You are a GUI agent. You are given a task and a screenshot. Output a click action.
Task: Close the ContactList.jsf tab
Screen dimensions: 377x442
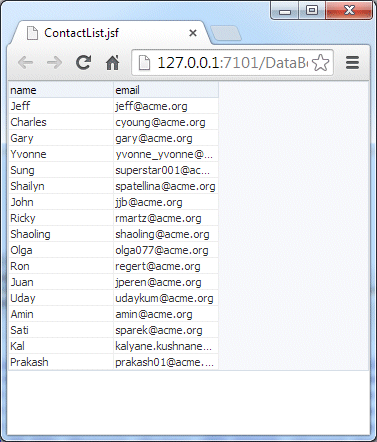[193, 33]
